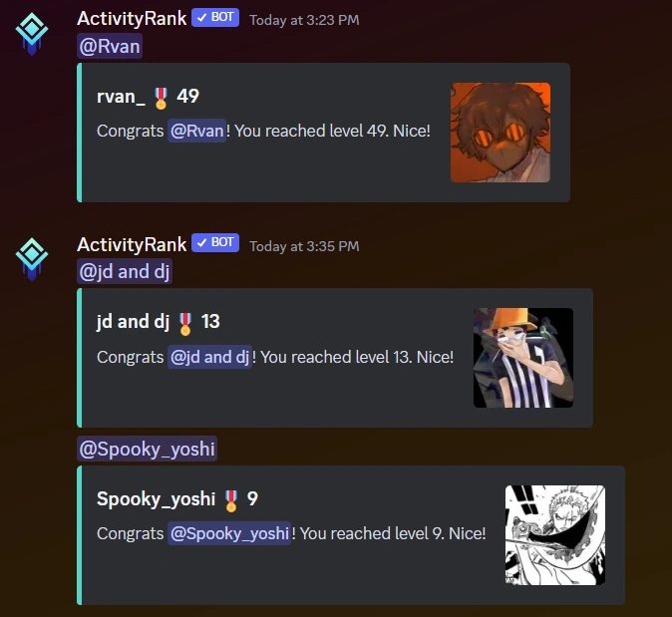Viewport: 672px width, 617px height.
Task: Click the medal emoji beside Spooky_yoshi
Action: pos(231,501)
